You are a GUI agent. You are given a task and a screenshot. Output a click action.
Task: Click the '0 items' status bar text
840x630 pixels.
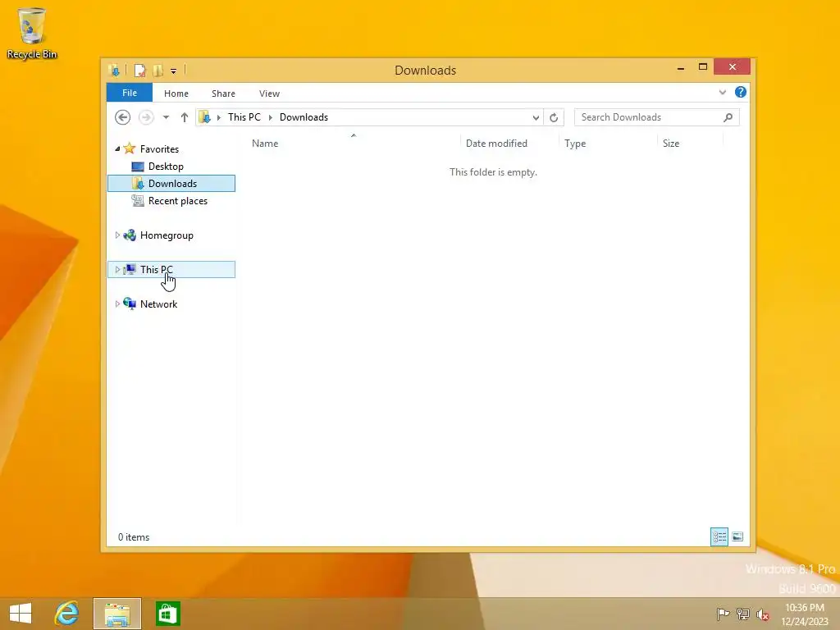pyautogui.click(x=134, y=536)
